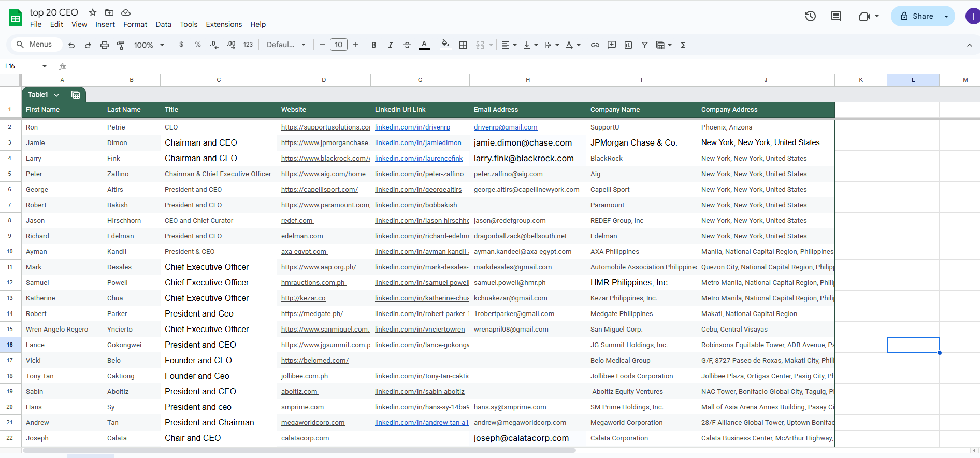Click the Share button
The image size is (980, 458).
click(x=916, y=16)
